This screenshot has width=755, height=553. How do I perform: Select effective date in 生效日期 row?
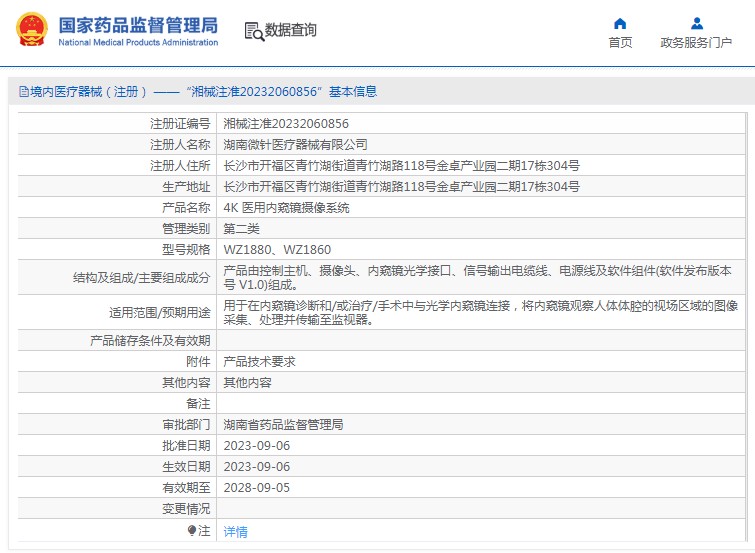[x=257, y=467]
